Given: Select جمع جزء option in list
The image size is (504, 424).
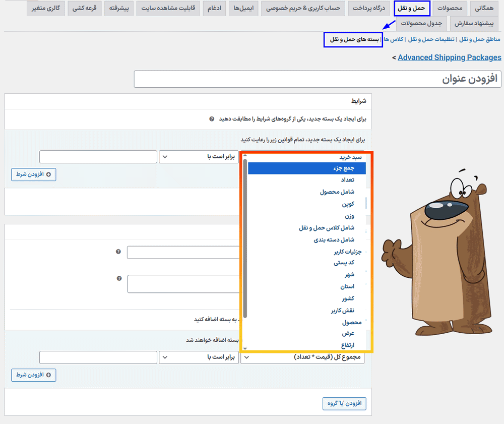Looking at the screenshot, I should coord(306,168).
